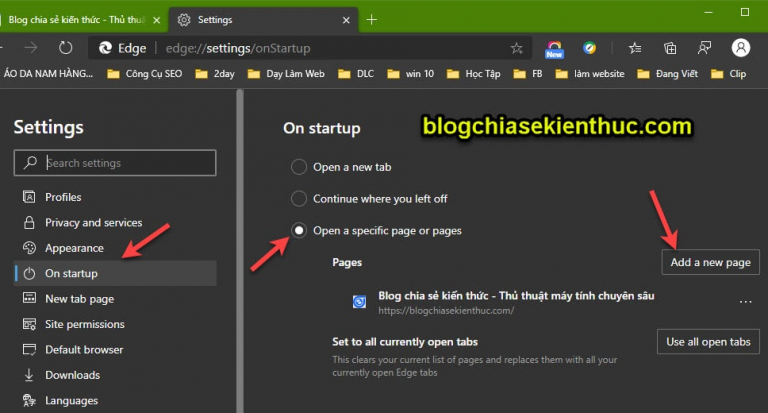Image resolution: width=768 pixels, height=413 pixels.
Task: Click the Add a new page button
Action: tap(710, 262)
